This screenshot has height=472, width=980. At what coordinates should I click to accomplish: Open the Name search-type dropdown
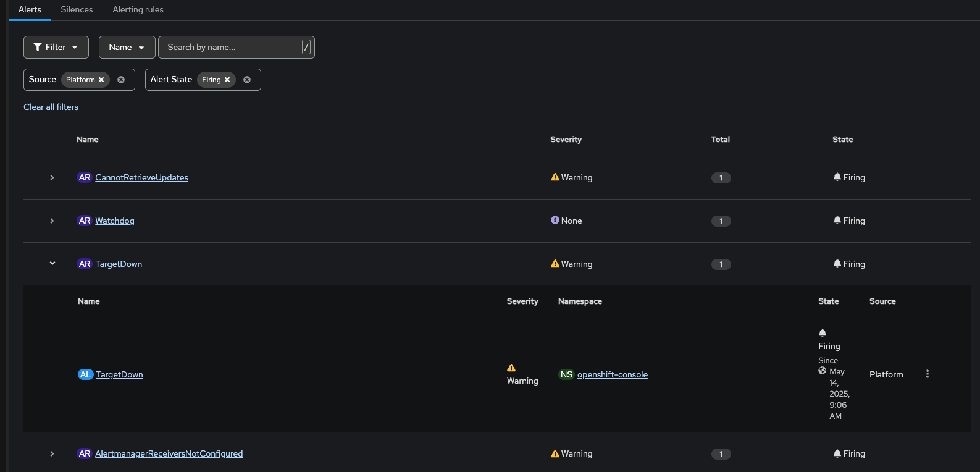click(x=127, y=47)
